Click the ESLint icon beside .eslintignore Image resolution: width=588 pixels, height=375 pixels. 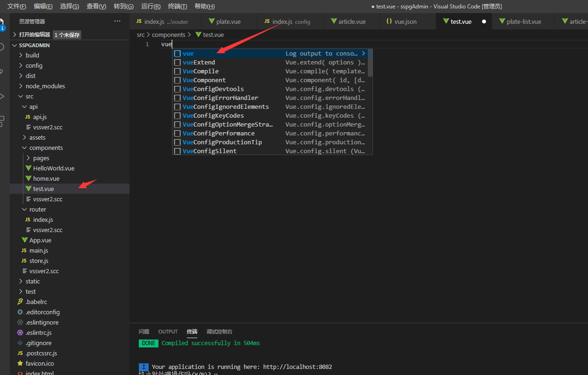pos(20,322)
